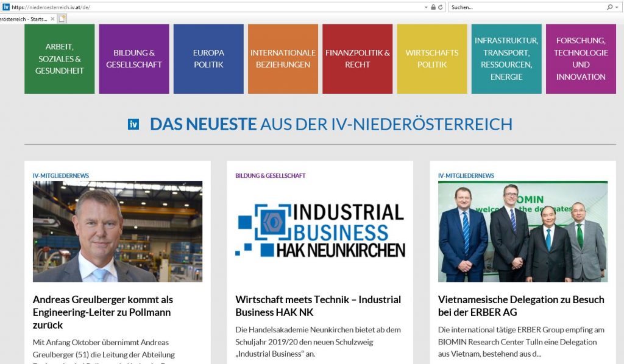Click the Industrial Business HAK Neunkirchen logo image
The image size is (624, 364).
pyautogui.click(x=321, y=230)
